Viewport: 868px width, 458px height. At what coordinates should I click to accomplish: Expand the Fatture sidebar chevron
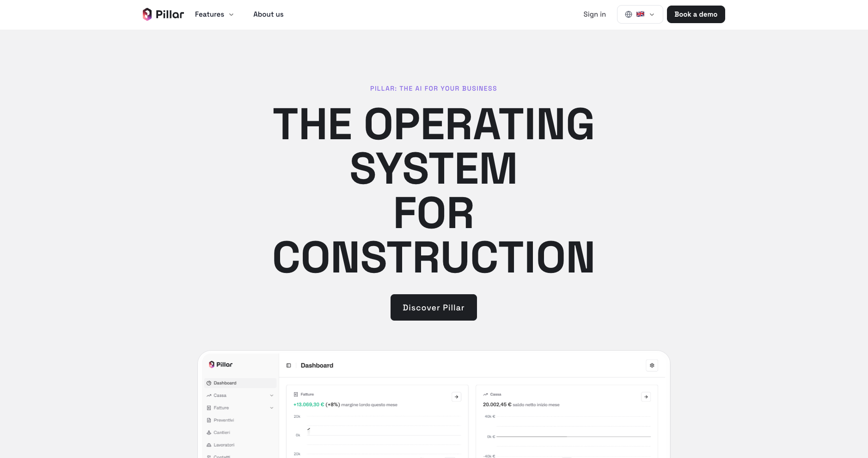click(272, 408)
